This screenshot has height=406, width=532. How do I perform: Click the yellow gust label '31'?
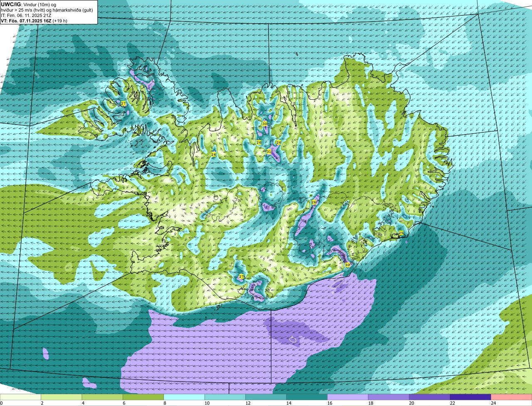[269, 152]
